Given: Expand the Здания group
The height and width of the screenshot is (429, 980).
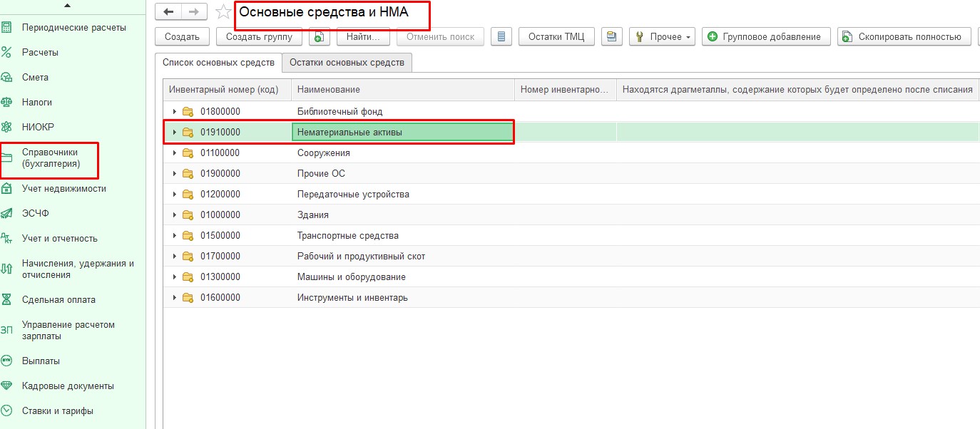Looking at the screenshot, I should [x=175, y=214].
